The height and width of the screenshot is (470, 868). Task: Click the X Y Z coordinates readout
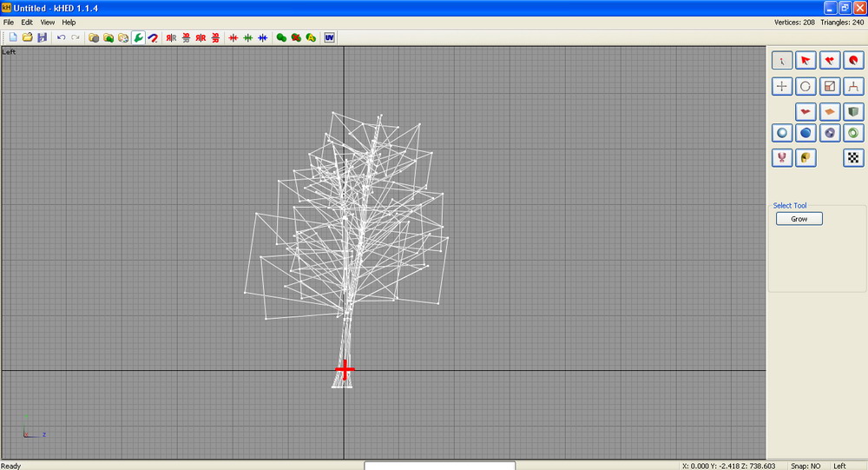tap(728, 467)
